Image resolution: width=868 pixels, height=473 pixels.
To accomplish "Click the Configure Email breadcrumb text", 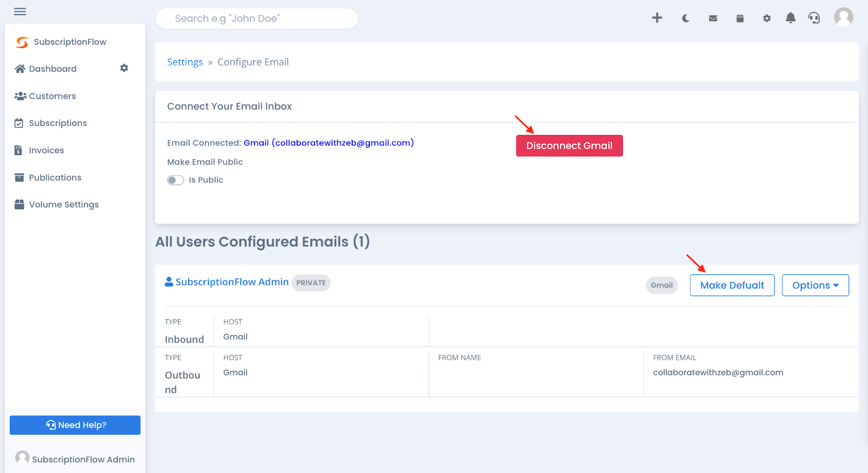I will (x=253, y=62).
